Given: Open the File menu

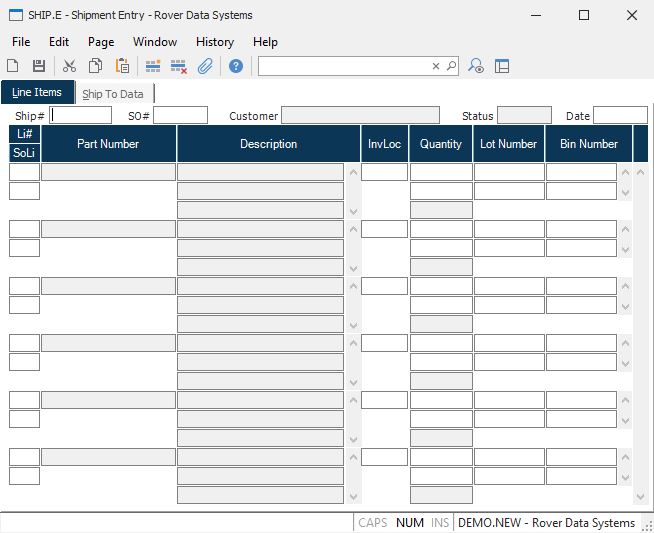Looking at the screenshot, I should (x=21, y=42).
